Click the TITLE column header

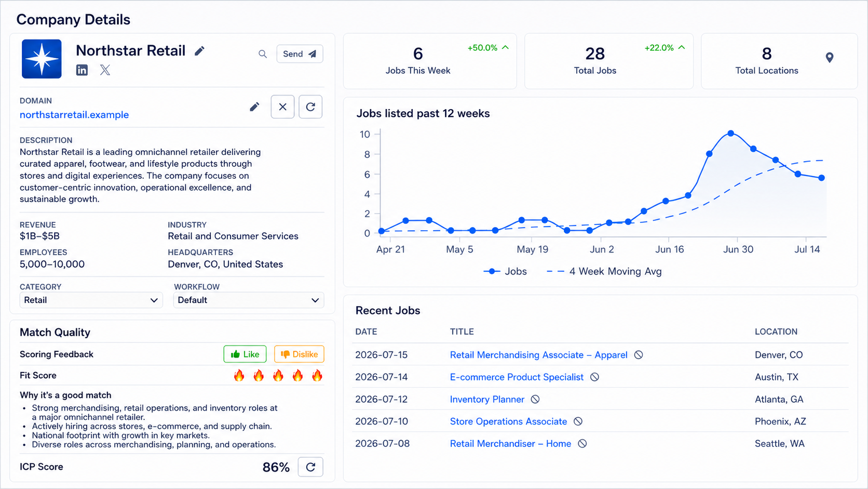[x=462, y=332]
